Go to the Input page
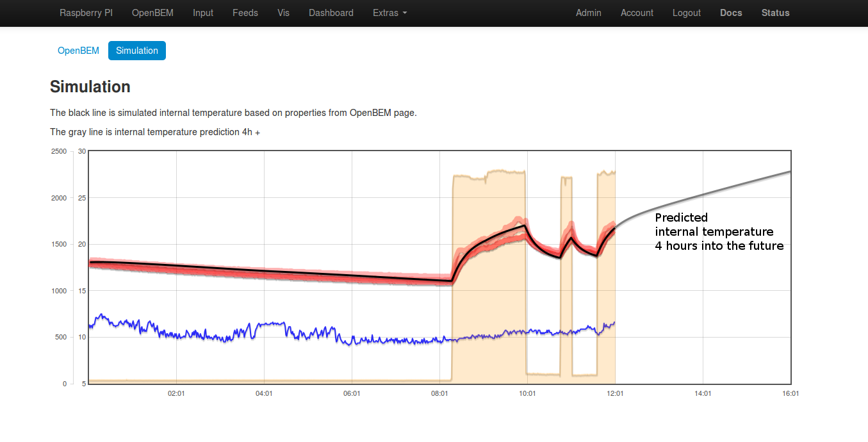868x442 pixels. [203, 13]
